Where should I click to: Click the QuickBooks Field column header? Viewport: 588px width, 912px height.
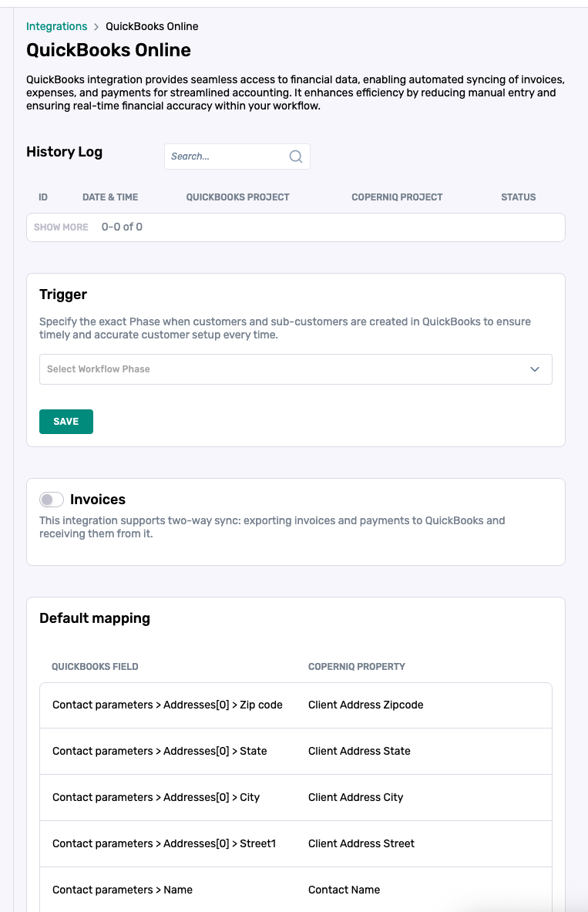[x=95, y=667]
